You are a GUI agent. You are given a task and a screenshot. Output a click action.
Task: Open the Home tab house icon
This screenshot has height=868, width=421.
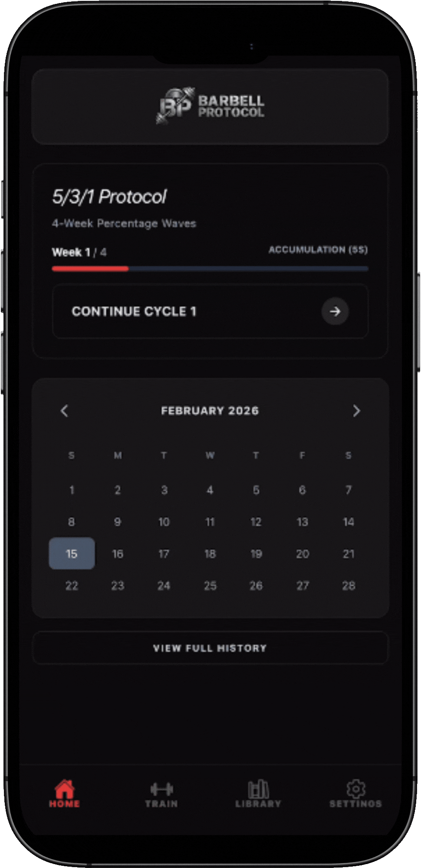[64, 789]
